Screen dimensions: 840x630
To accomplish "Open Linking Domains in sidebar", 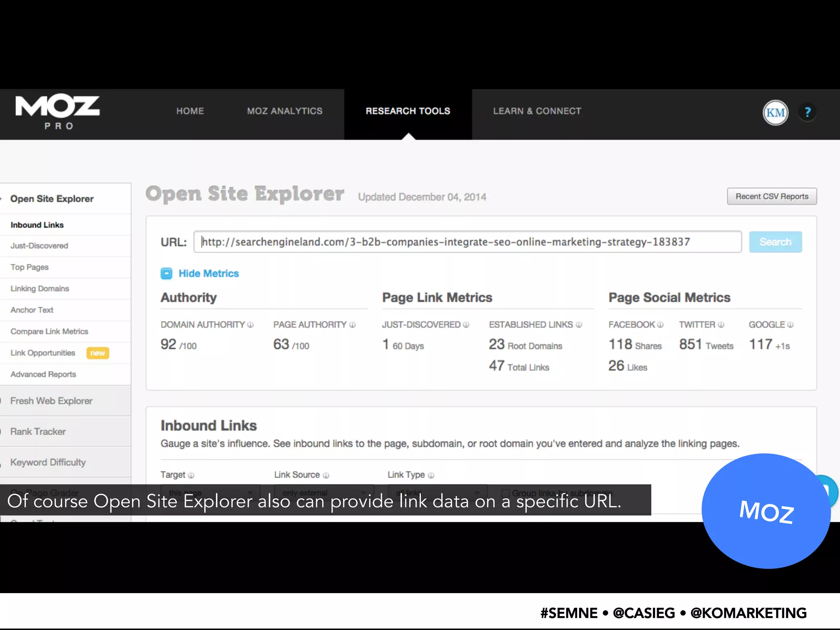I will (40, 289).
